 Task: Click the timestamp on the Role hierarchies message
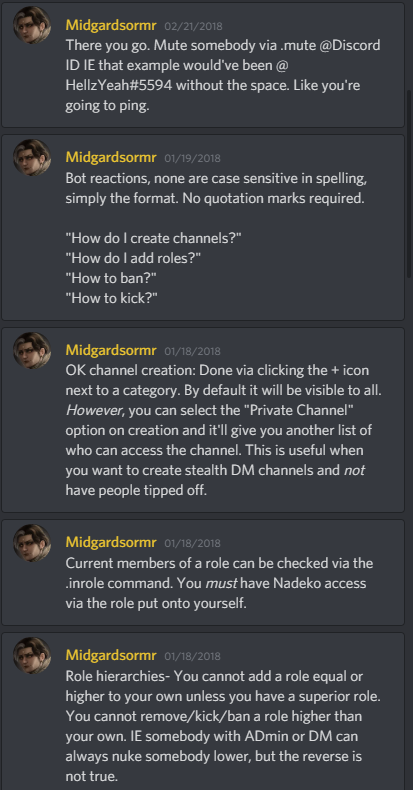pos(192,656)
